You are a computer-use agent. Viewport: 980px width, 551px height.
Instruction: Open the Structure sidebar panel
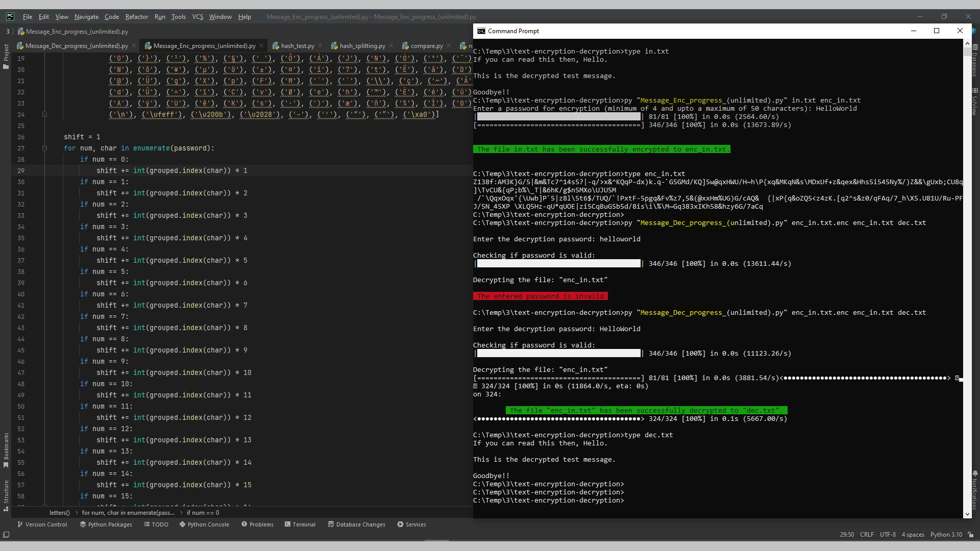pos(6,495)
